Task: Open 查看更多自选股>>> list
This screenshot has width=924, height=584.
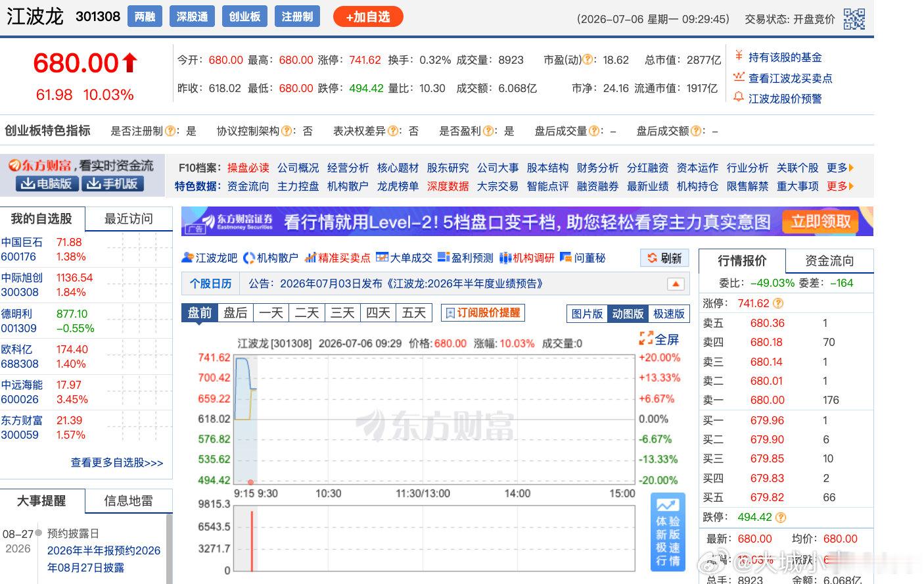Action: pos(117,462)
